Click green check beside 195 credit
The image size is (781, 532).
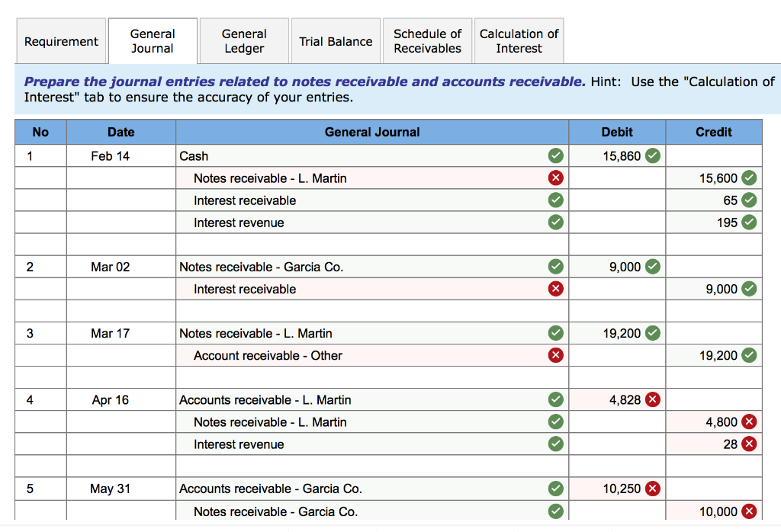tap(749, 222)
